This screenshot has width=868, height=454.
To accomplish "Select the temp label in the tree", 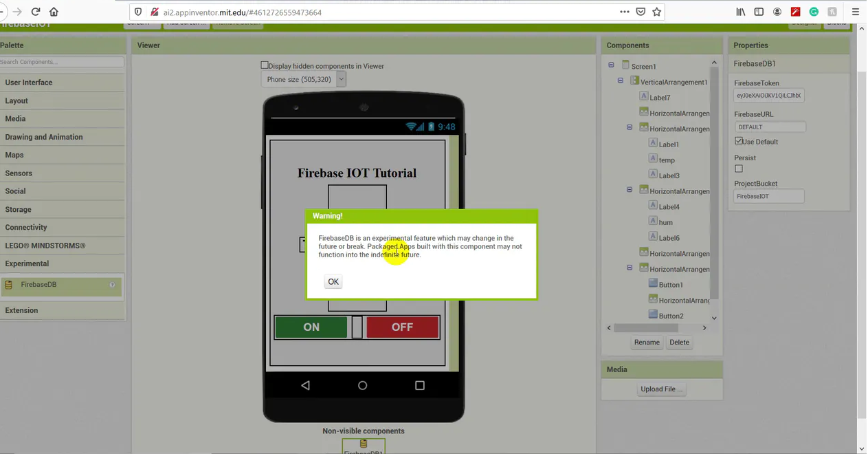I will click(667, 160).
